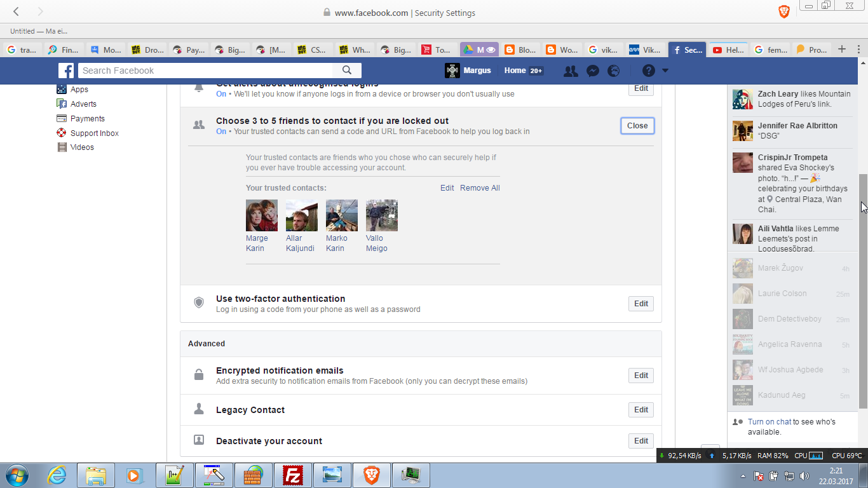Click the lock icon beside Encrypted notification emails
868x488 pixels.
(199, 375)
